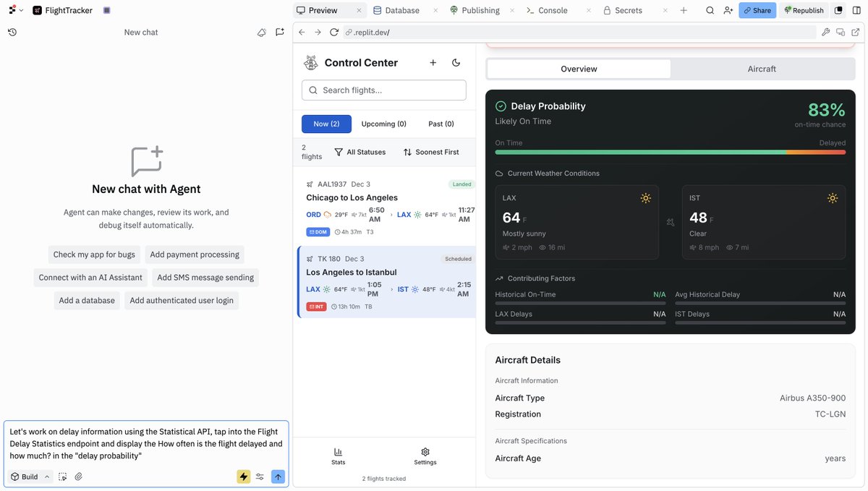Click the Search flights field

tap(384, 90)
